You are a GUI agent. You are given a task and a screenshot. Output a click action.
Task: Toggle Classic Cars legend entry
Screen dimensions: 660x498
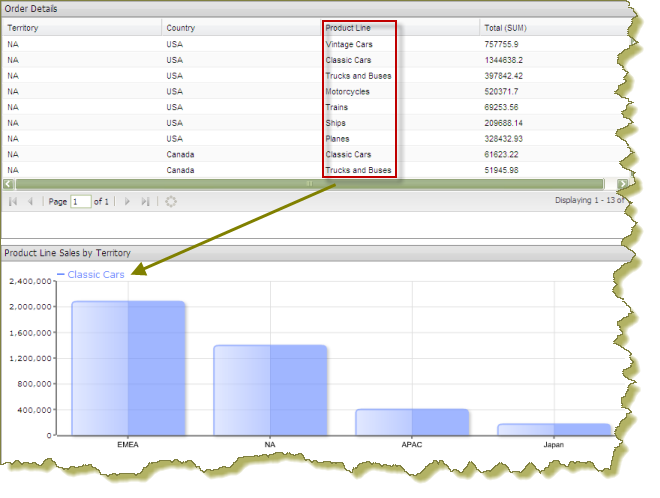click(x=91, y=274)
